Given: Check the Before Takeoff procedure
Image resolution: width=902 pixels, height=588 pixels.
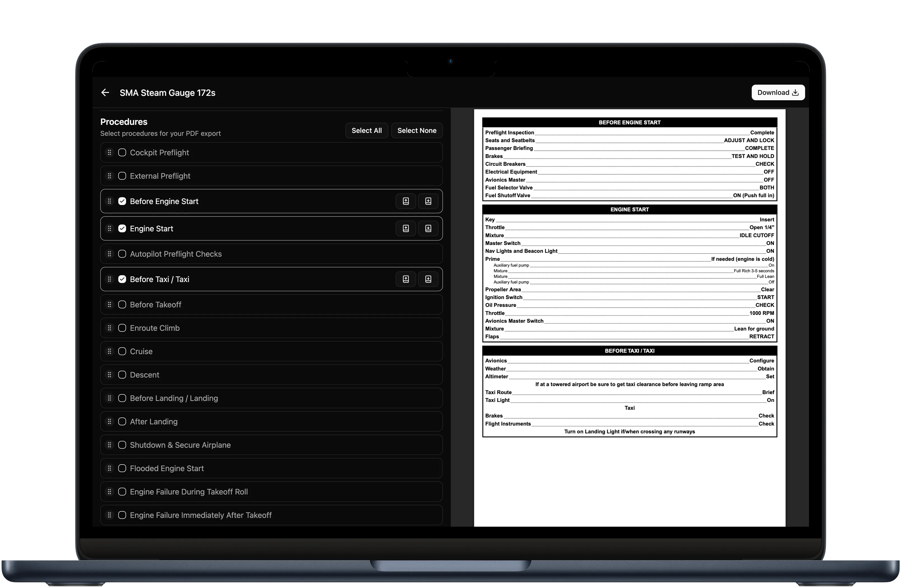Looking at the screenshot, I should click(x=122, y=305).
